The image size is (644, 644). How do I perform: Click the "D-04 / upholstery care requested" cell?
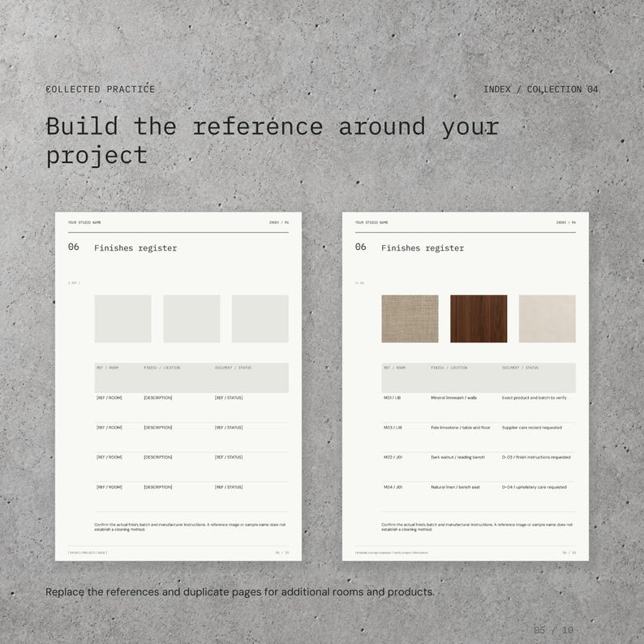click(535, 487)
